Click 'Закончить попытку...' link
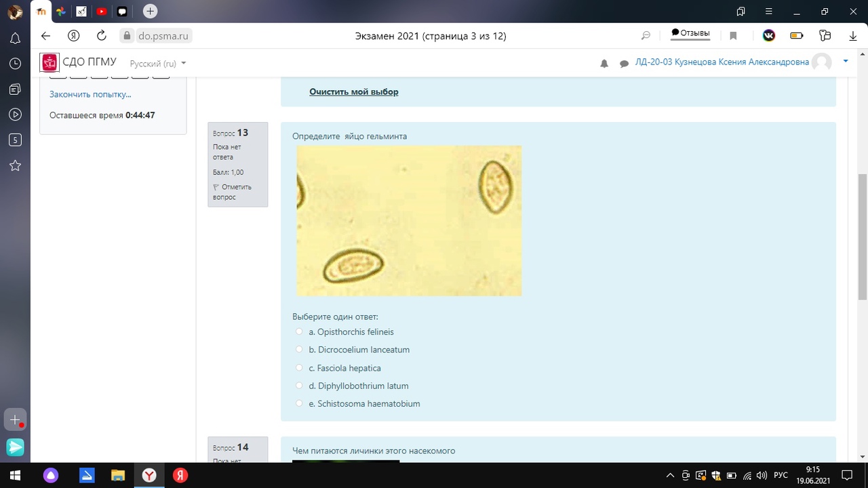The width and height of the screenshot is (868, 488). click(x=90, y=94)
